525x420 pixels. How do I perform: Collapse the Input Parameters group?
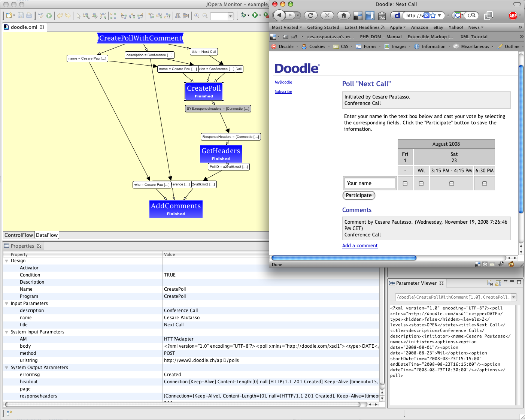coord(7,303)
